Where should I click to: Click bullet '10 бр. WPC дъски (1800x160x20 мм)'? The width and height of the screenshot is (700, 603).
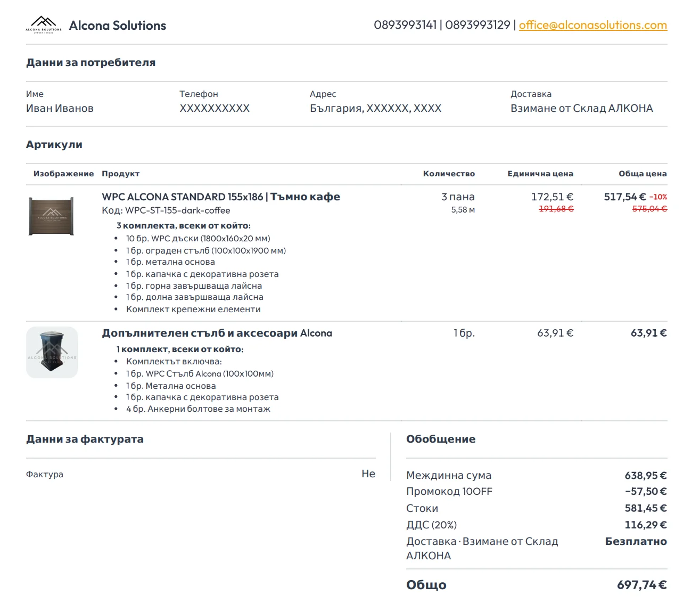tap(198, 239)
